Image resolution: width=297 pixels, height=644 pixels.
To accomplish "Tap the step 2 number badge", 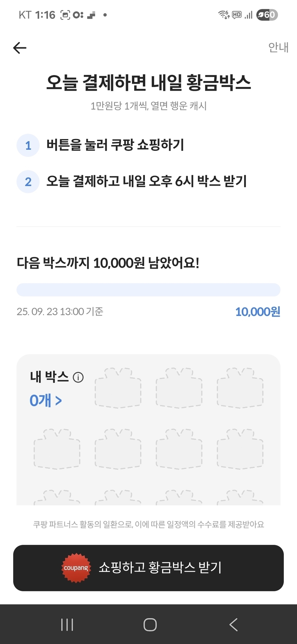I will (x=28, y=182).
